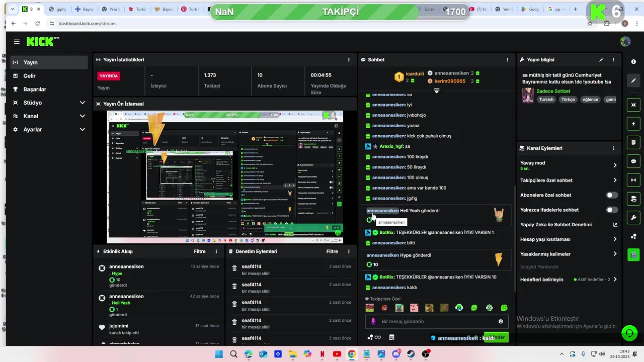Toggle Yalnızca ifadelerle sohbet switch
The image size is (644, 362).
pyautogui.click(x=612, y=210)
